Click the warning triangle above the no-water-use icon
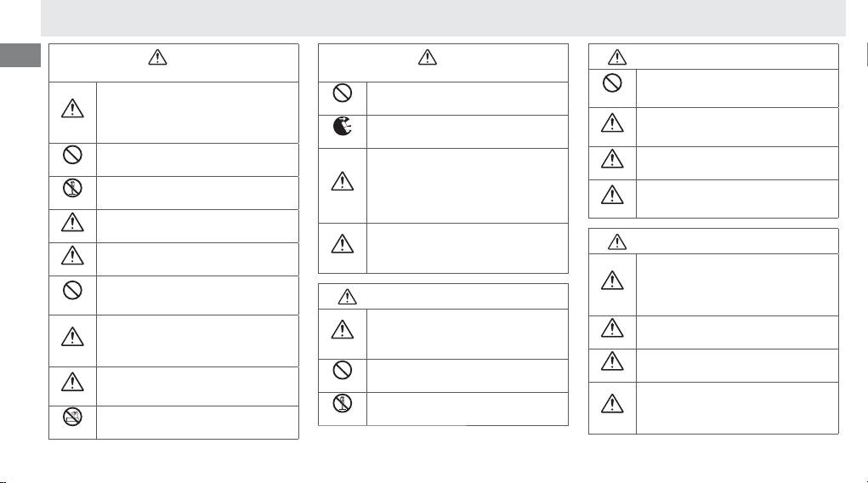 point(72,381)
